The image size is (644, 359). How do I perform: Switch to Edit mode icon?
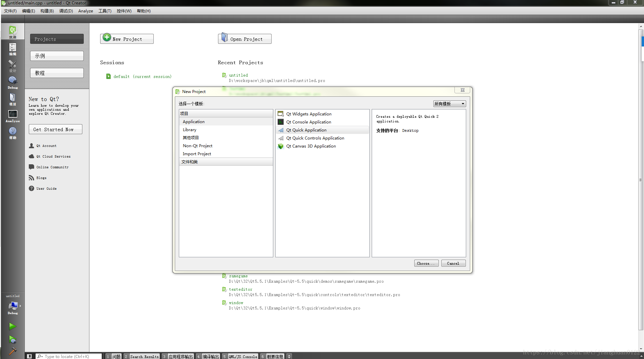pos(12,49)
